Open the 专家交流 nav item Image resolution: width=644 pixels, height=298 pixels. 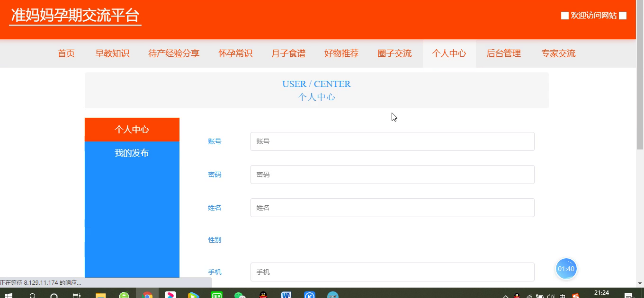(558, 53)
